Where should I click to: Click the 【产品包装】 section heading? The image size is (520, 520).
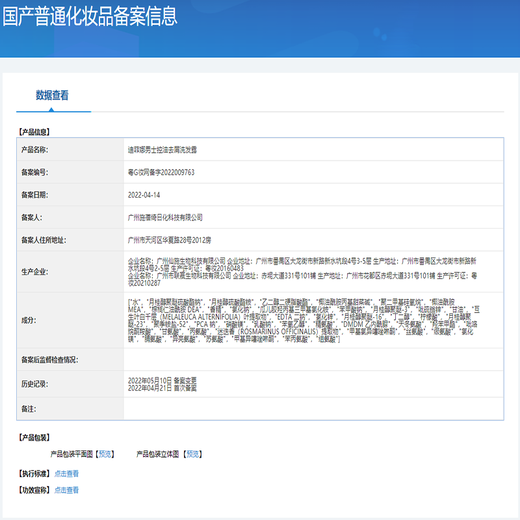(34, 437)
